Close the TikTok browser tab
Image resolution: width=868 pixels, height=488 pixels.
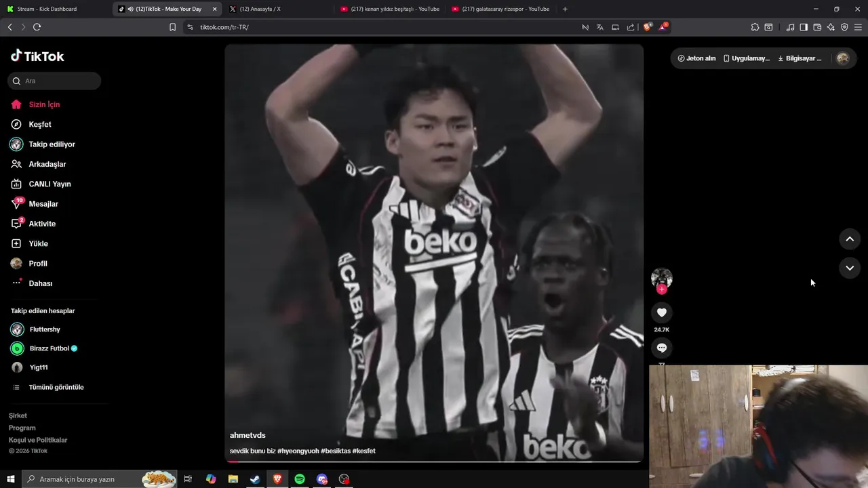[215, 9]
